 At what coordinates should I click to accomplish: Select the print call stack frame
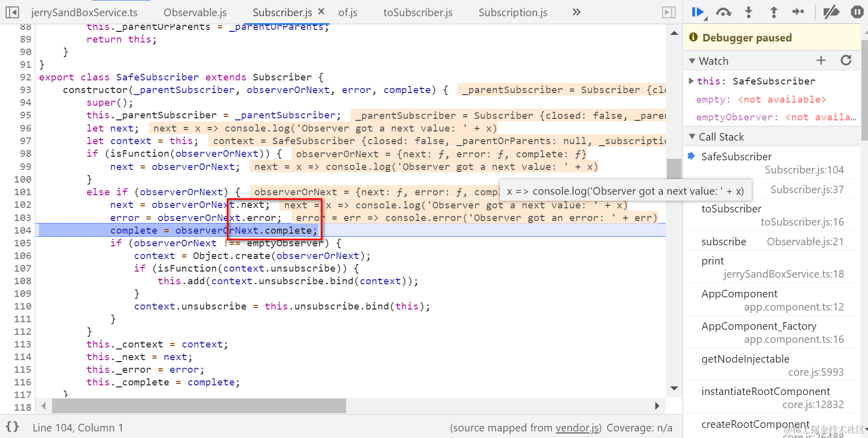pos(772,267)
